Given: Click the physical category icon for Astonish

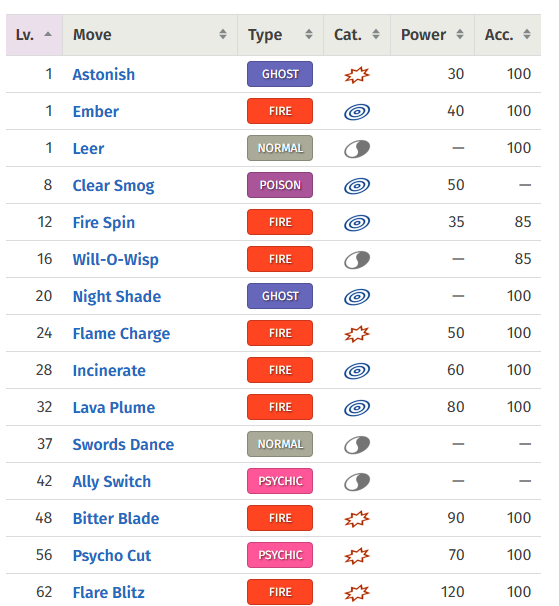Looking at the screenshot, I should coord(357,75).
